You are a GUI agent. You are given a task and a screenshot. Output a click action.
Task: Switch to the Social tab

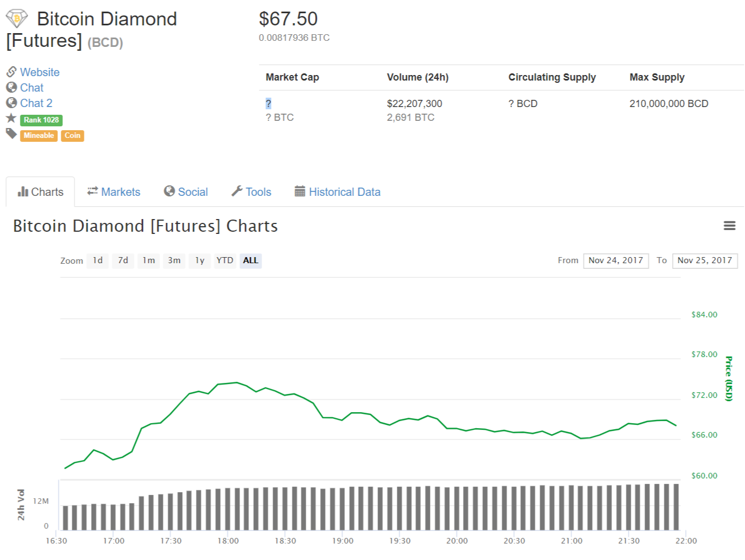(186, 191)
